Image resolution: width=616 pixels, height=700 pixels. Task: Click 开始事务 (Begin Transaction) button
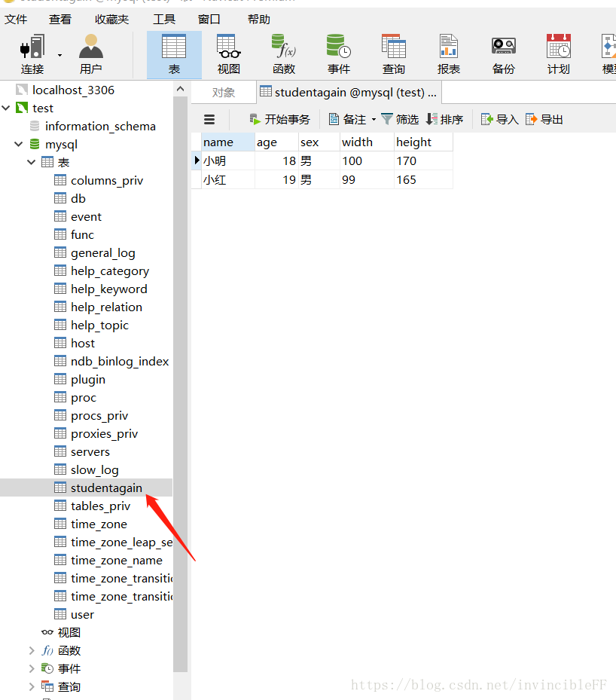pyautogui.click(x=280, y=119)
